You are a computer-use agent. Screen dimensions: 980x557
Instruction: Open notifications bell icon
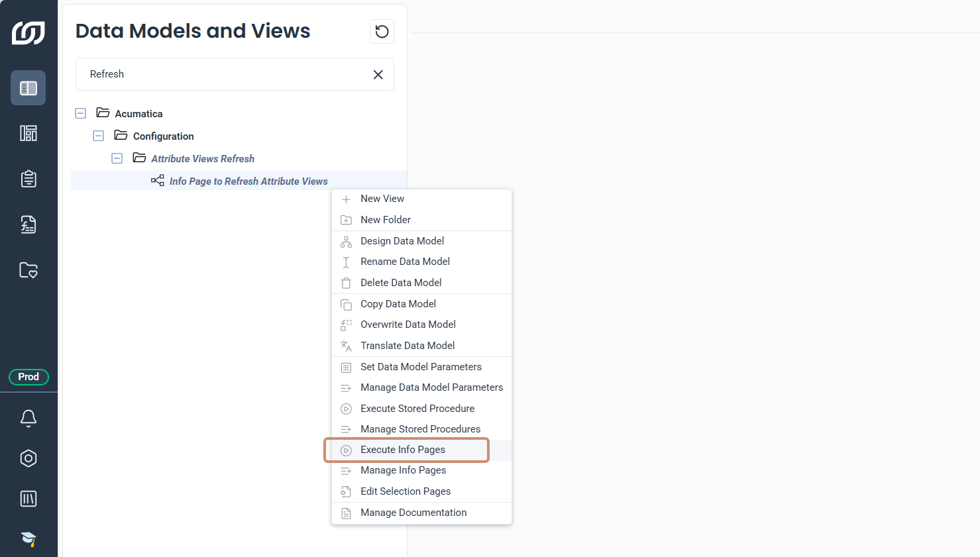click(28, 418)
